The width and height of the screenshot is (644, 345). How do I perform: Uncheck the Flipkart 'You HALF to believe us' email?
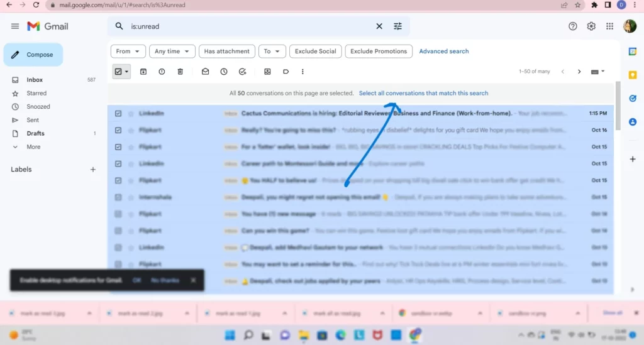click(x=118, y=180)
